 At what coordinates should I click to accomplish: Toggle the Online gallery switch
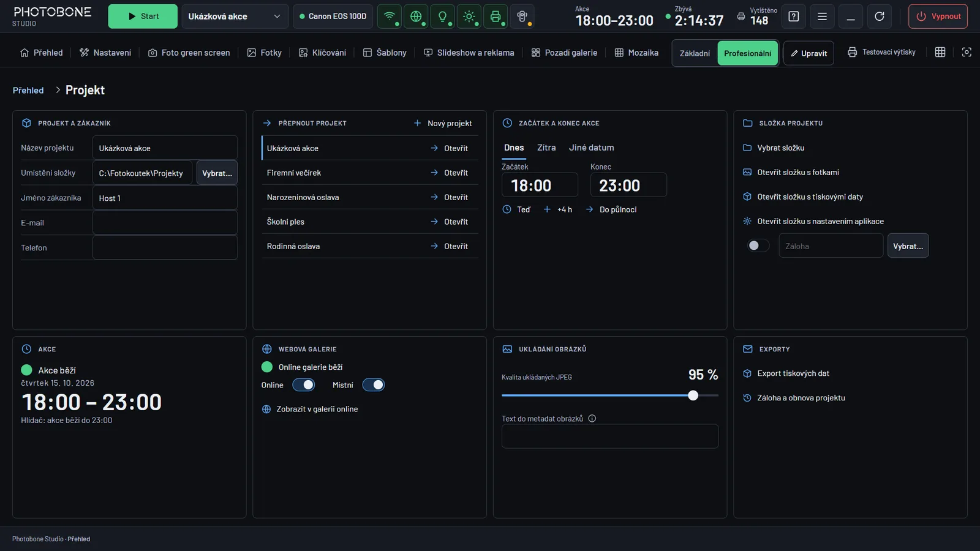coord(304,385)
